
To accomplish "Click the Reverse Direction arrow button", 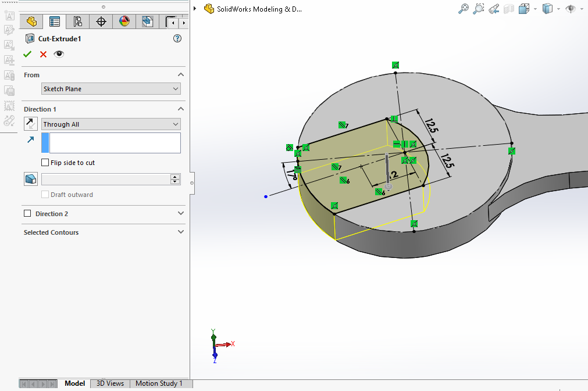I will pyautogui.click(x=31, y=124).
